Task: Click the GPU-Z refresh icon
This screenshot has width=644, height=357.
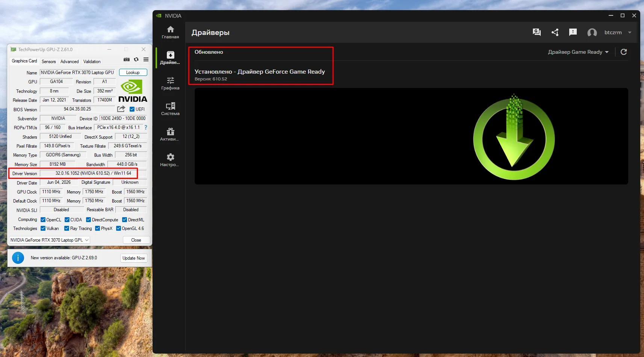Action: (x=136, y=59)
